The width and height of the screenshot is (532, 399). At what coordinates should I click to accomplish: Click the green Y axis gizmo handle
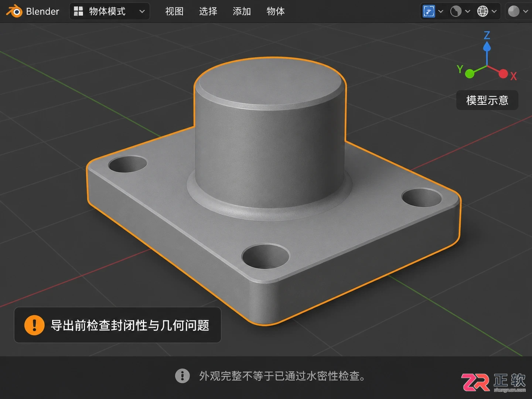tap(470, 74)
